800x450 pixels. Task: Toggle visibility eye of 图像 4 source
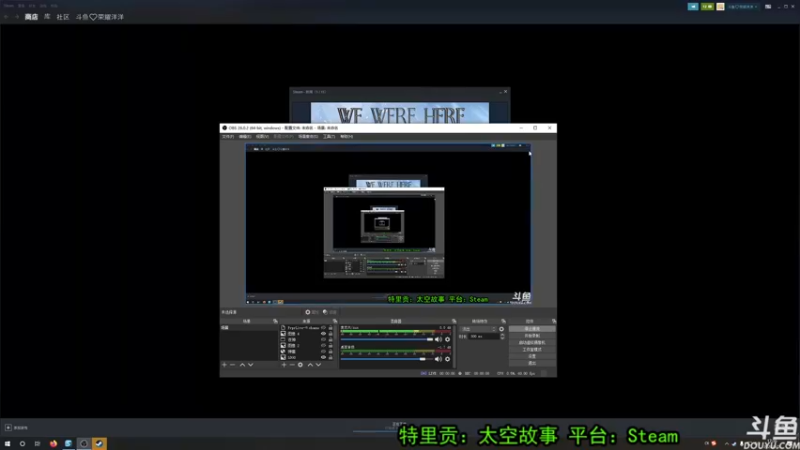tap(323, 334)
